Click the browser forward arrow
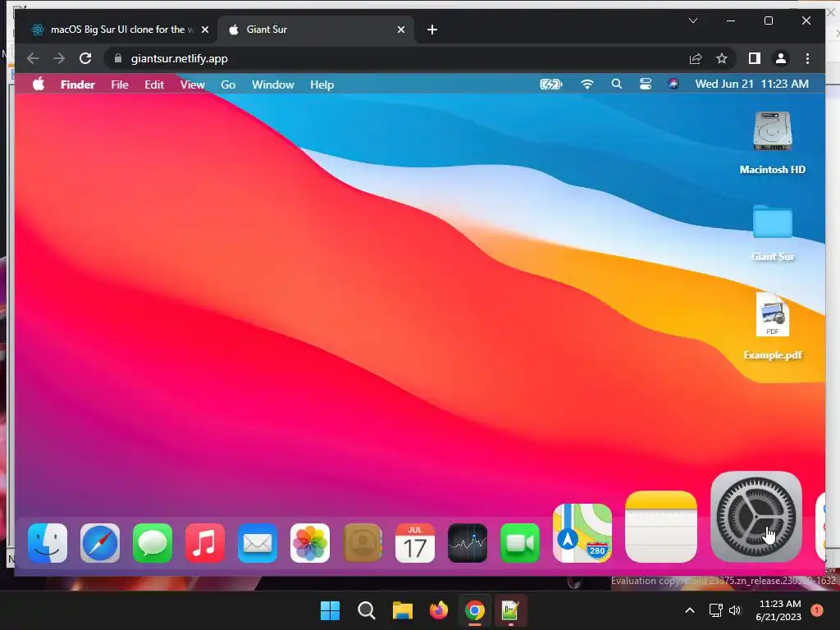 click(59, 58)
